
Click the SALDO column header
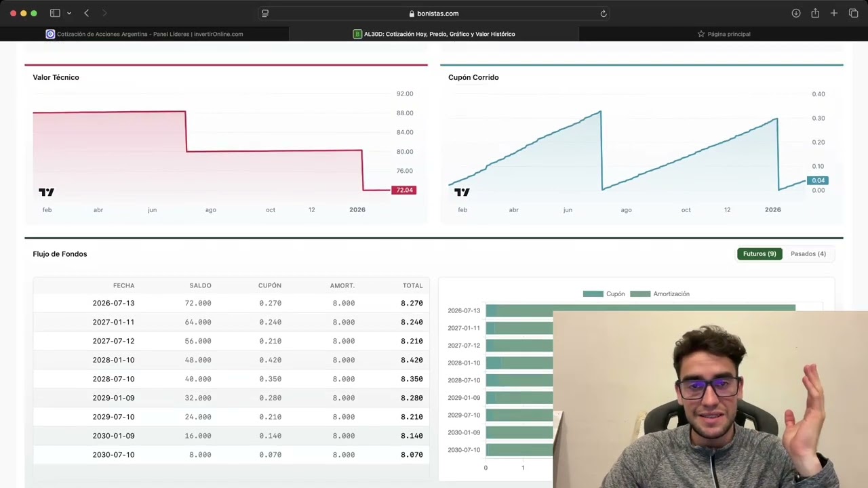200,286
